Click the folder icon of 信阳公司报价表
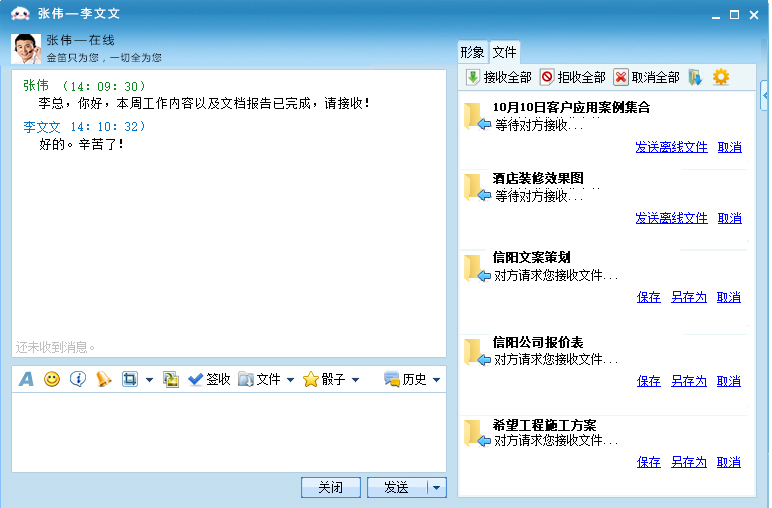 (477, 352)
